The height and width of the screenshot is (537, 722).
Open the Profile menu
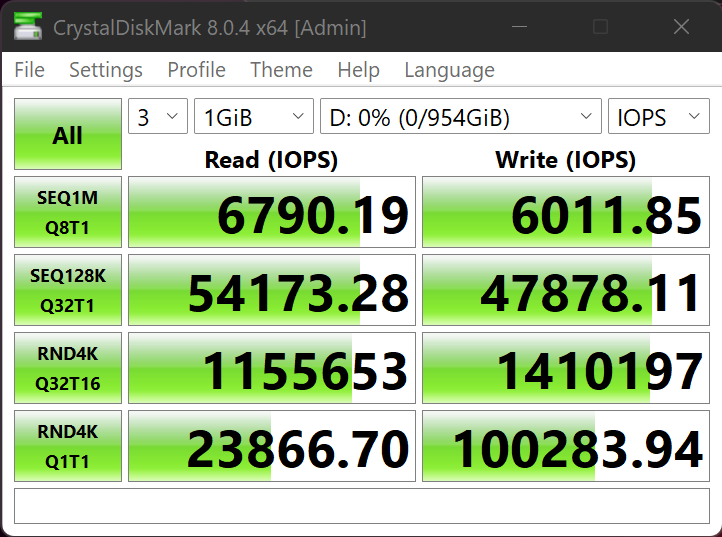[x=196, y=70]
